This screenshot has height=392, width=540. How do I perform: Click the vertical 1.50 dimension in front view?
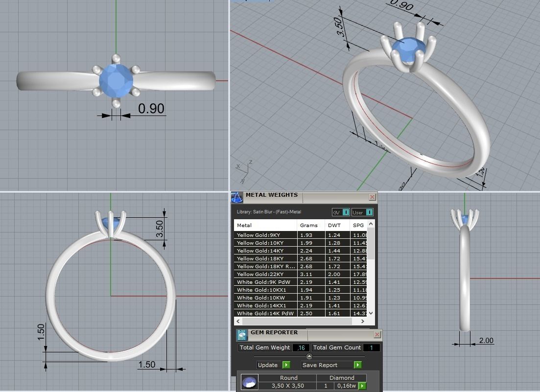41,332
